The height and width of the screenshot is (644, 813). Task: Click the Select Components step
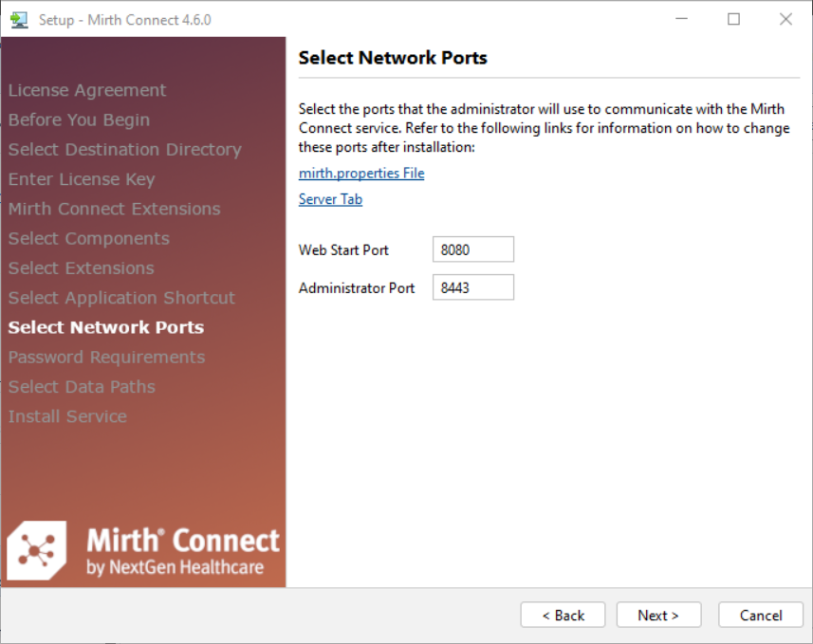[89, 239]
